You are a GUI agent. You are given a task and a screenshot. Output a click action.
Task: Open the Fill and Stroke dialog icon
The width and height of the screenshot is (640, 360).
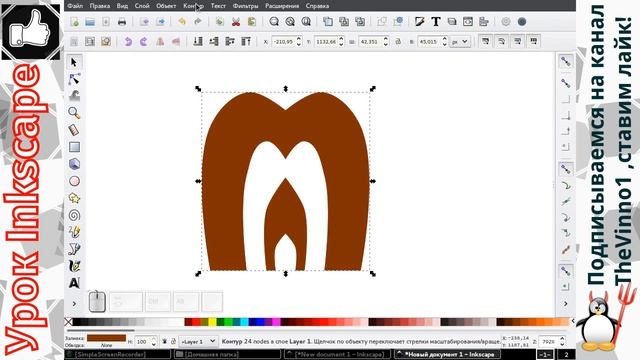[x=420, y=22]
